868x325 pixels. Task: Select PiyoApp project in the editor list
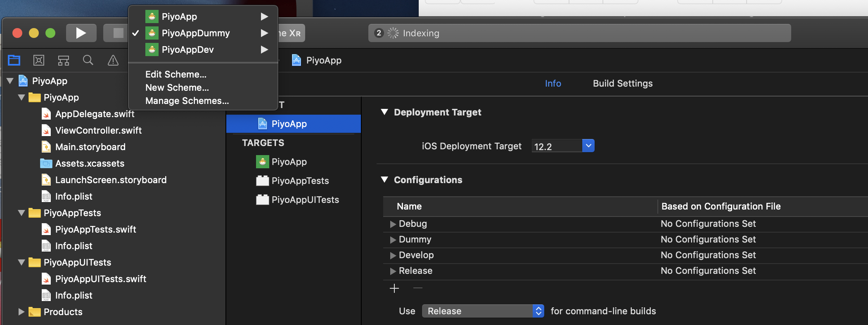[294, 124]
